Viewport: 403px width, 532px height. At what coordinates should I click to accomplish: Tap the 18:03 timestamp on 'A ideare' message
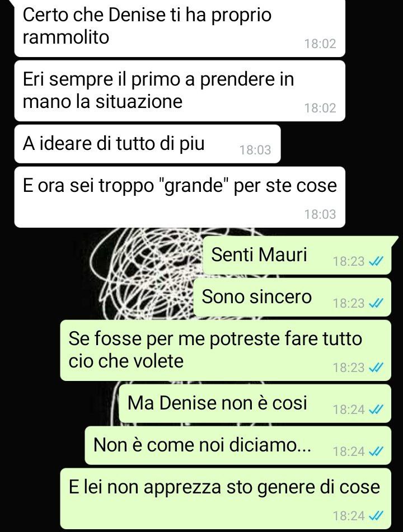(x=255, y=149)
